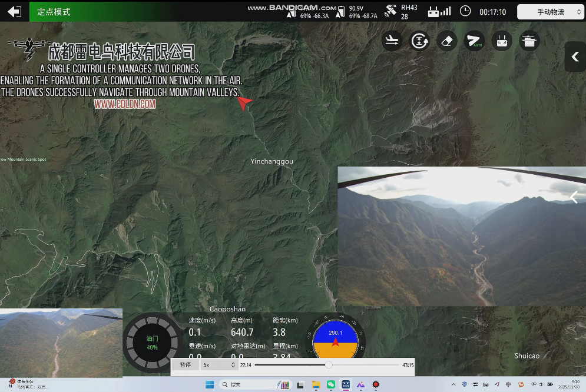Select the aircraft landing icon
The width and height of the screenshot is (586, 392).
(x=392, y=41)
